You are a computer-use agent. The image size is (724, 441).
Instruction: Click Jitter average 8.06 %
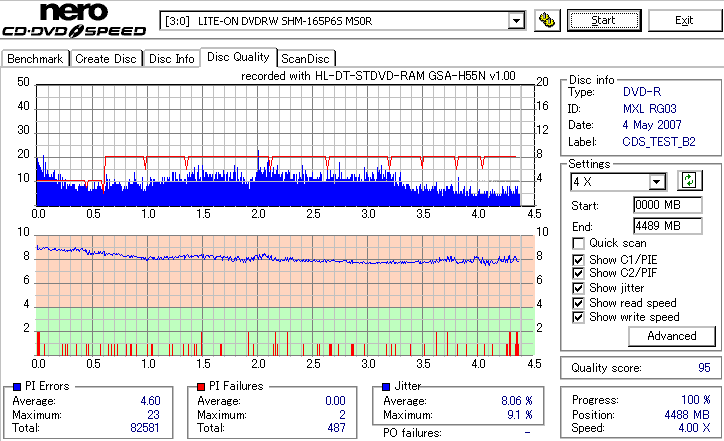tap(517, 401)
